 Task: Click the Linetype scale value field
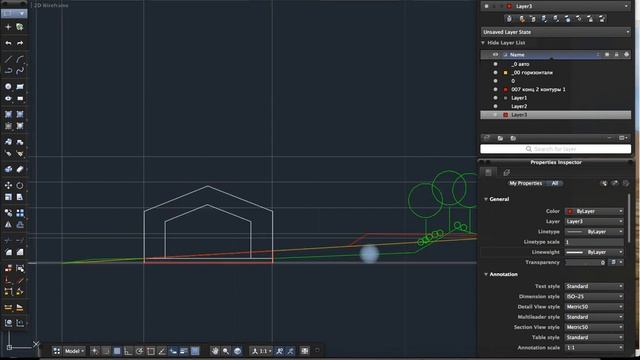pos(594,242)
